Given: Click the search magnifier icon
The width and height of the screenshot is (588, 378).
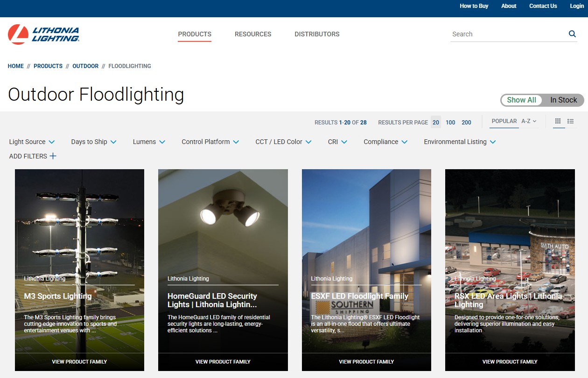Looking at the screenshot, I should [572, 34].
